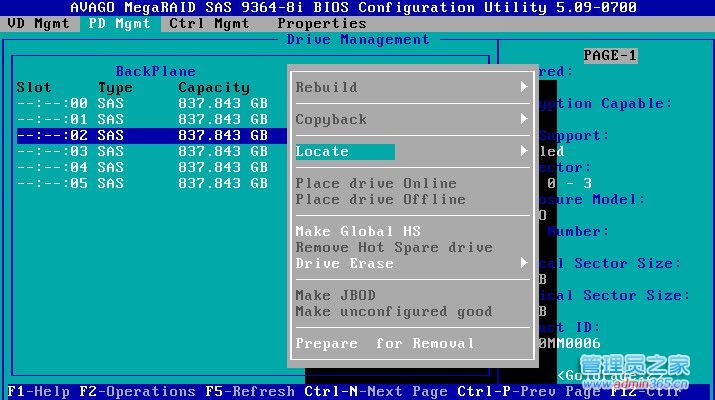Select drive slot 00 row
715x400 pixels.
(x=151, y=104)
